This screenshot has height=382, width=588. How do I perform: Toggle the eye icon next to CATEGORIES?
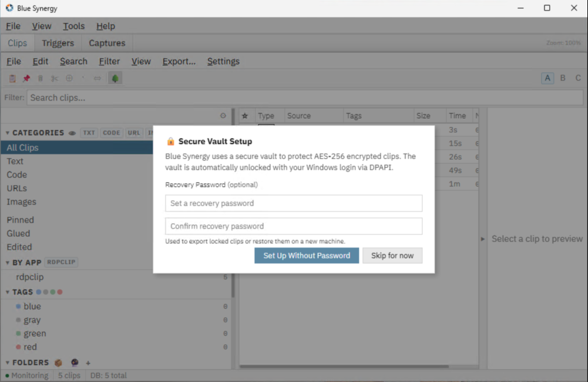click(72, 133)
